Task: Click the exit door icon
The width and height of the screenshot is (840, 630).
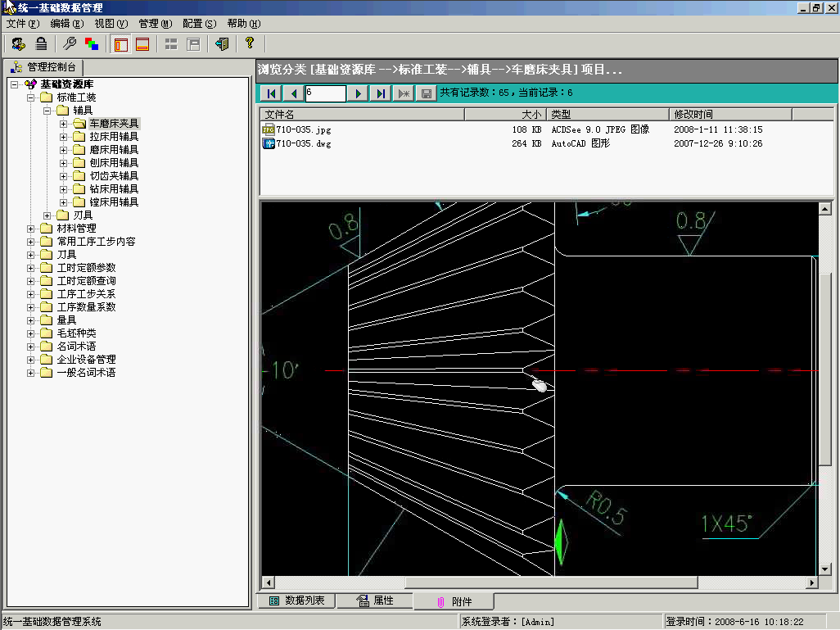Action: 221,44
